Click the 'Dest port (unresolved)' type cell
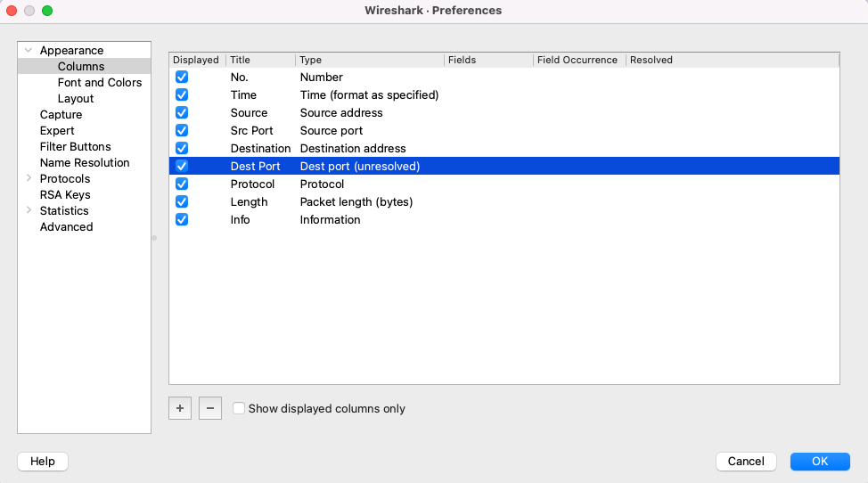The height and width of the screenshot is (483, 868). (x=360, y=166)
